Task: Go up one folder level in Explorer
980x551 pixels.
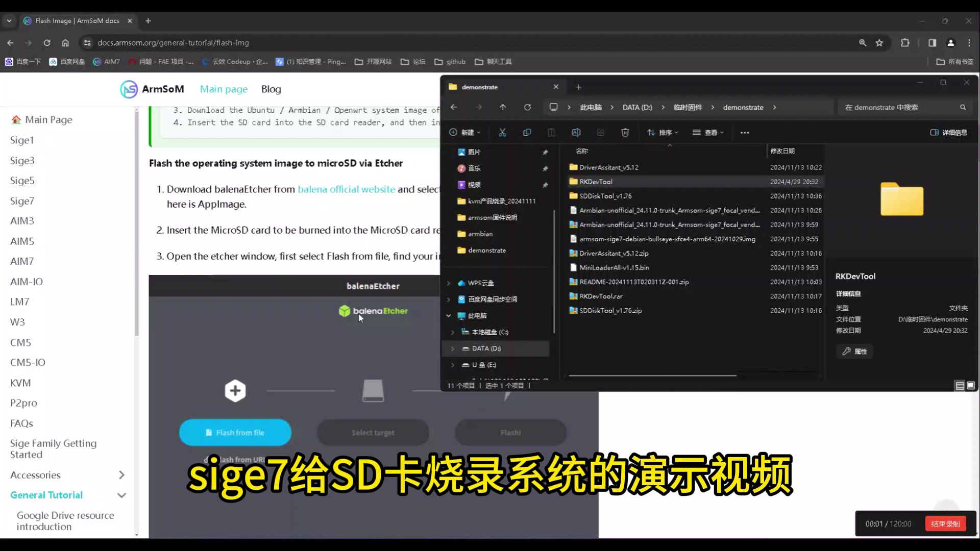Action: tap(503, 107)
